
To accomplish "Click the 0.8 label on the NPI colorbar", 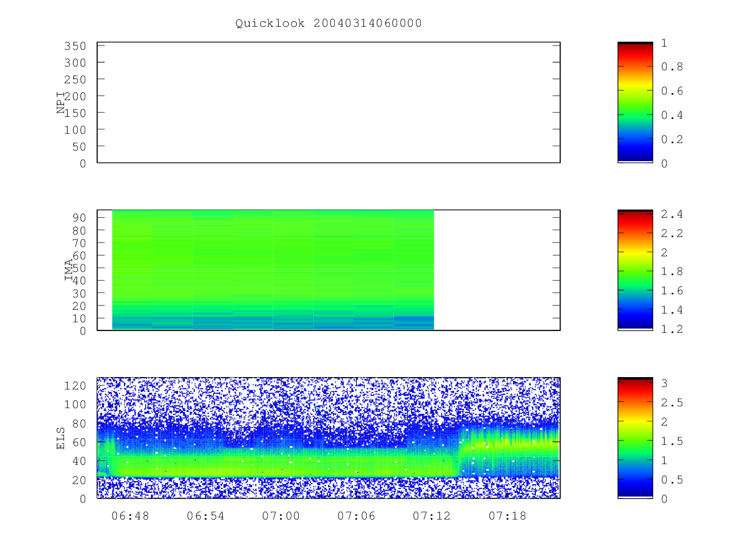I will pos(671,67).
